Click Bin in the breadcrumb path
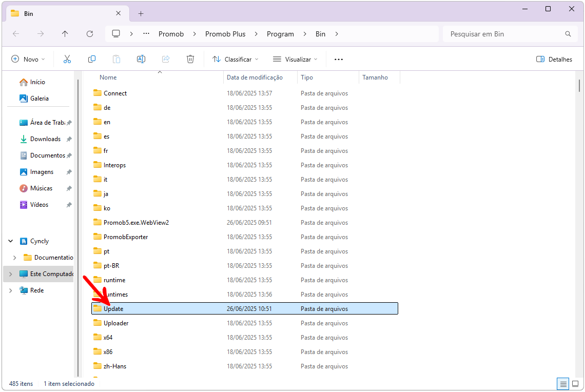 click(321, 34)
